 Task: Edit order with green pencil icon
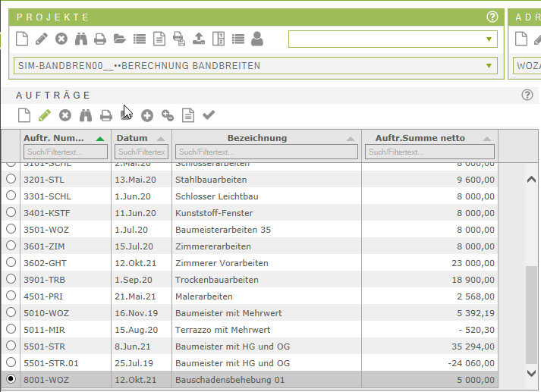click(45, 115)
